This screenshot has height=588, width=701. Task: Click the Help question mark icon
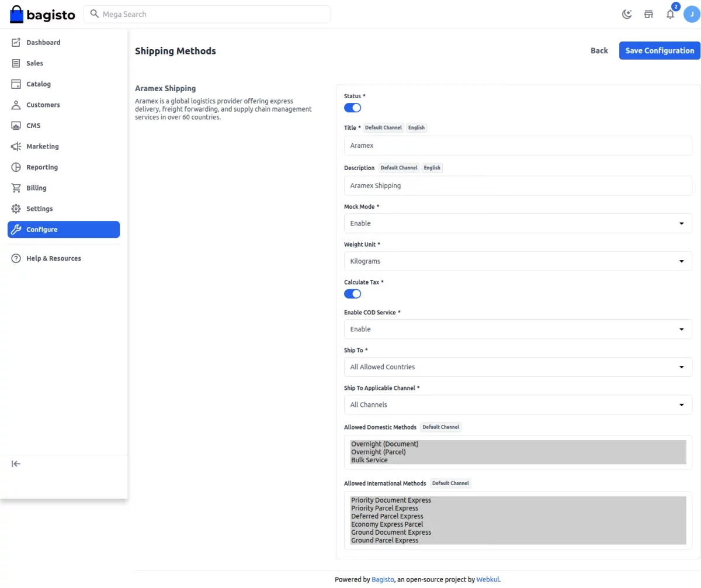coord(16,258)
